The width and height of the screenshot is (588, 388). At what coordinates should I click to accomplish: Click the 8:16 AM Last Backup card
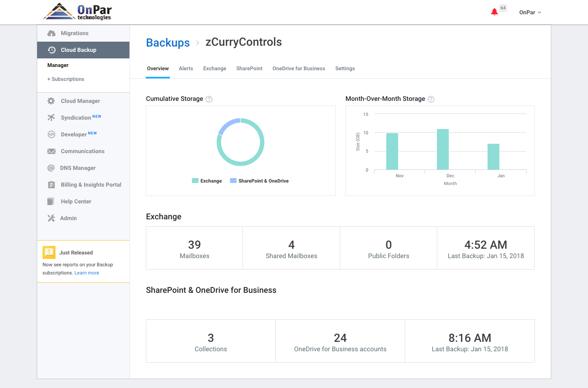pyautogui.click(x=470, y=341)
